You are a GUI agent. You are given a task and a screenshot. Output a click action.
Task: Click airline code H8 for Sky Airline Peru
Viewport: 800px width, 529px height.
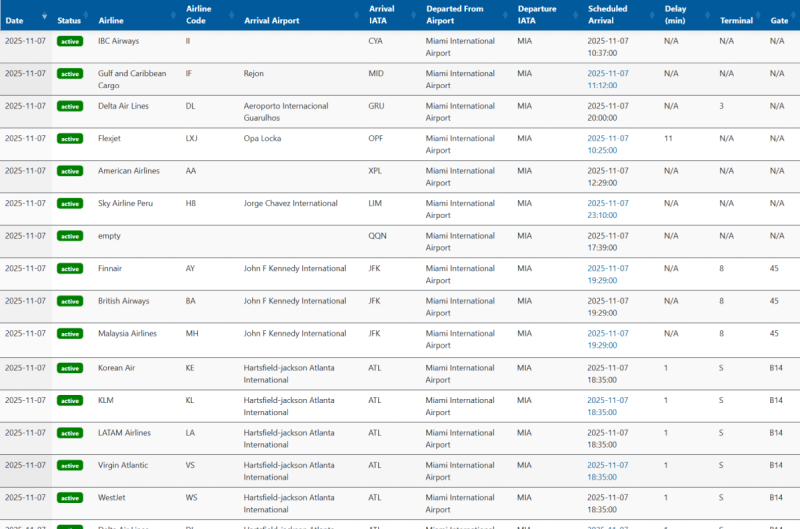click(x=191, y=203)
